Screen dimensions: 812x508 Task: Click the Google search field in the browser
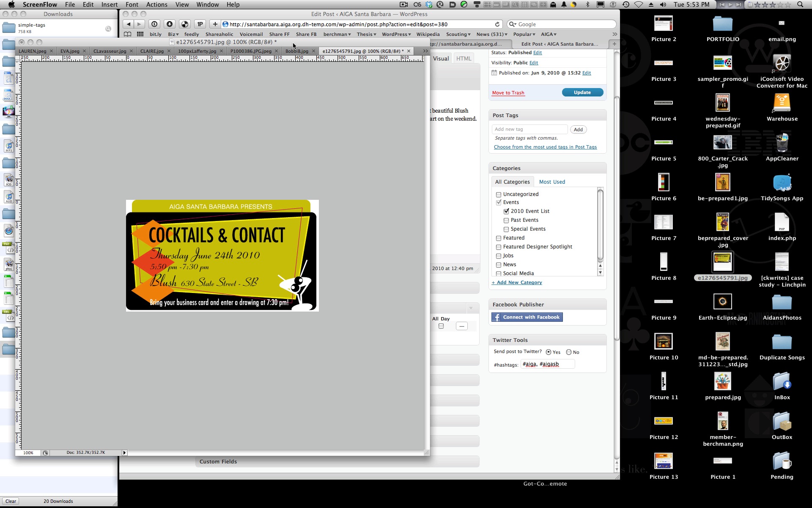(x=561, y=24)
